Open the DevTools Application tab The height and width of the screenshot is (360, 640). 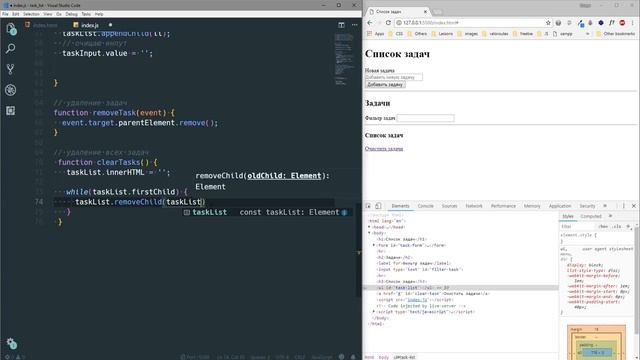[560, 206]
